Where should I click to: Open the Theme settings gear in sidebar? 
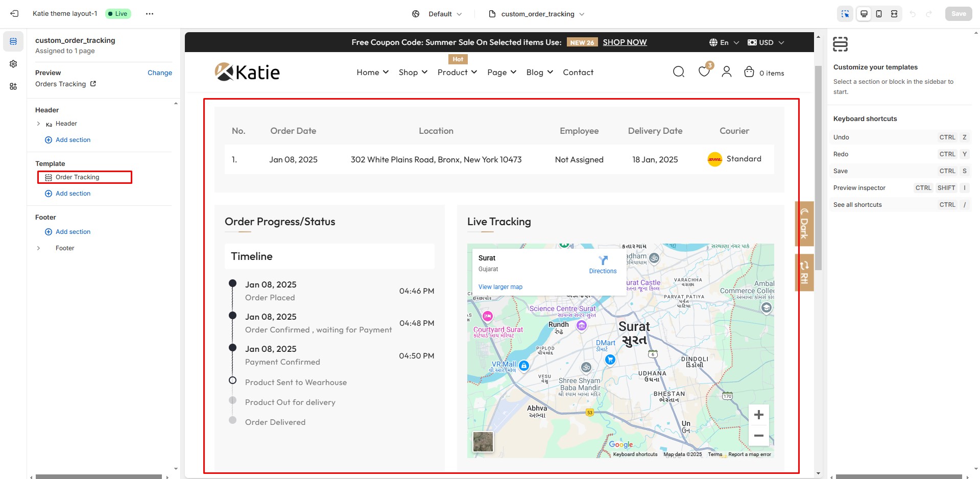[x=13, y=64]
